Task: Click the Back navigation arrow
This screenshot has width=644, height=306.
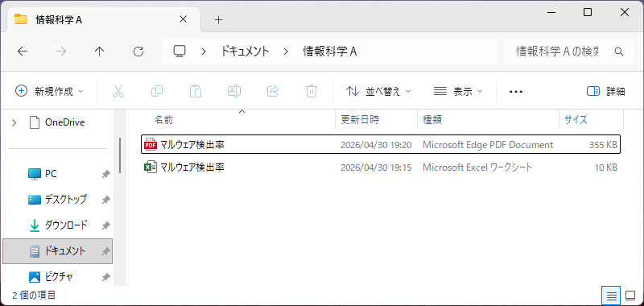Action: click(x=23, y=52)
